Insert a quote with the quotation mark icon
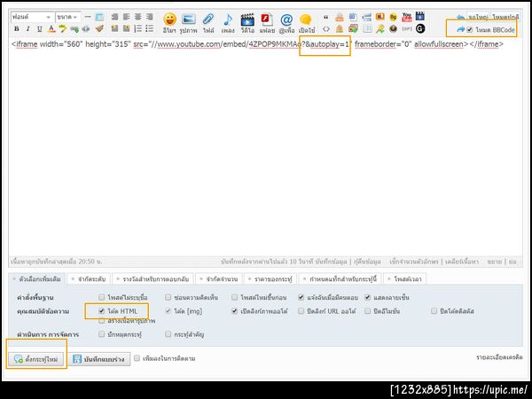 pos(325,17)
